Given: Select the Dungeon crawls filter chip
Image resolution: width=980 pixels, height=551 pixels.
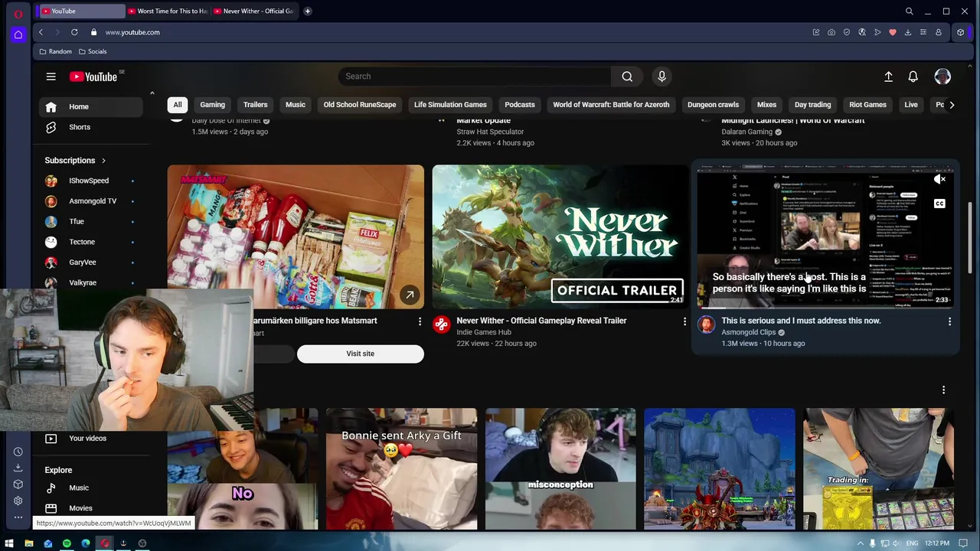Looking at the screenshot, I should click(x=713, y=105).
